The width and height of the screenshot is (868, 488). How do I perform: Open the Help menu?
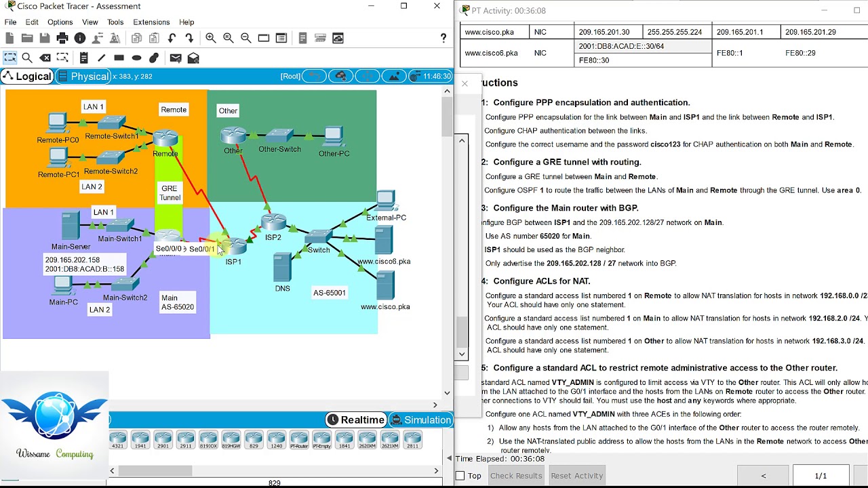186,22
